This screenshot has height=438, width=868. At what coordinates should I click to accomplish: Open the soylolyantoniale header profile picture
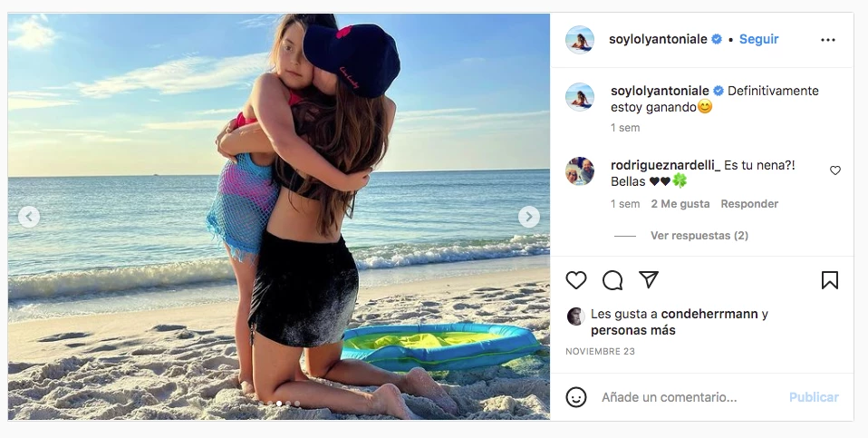[580, 40]
